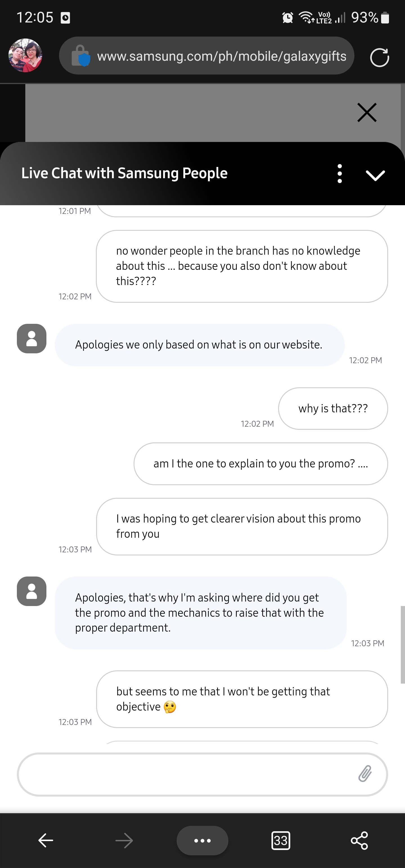Open the tab switcher showing 33 tabs
The height and width of the screenshot is (868, 405).
tap(281, 841)
